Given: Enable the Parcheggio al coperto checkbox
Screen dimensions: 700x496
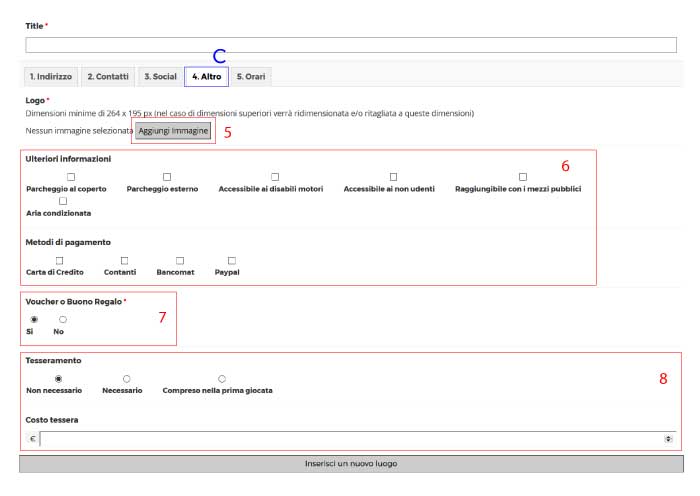Looking at the screenshot, I should (71, 177).
